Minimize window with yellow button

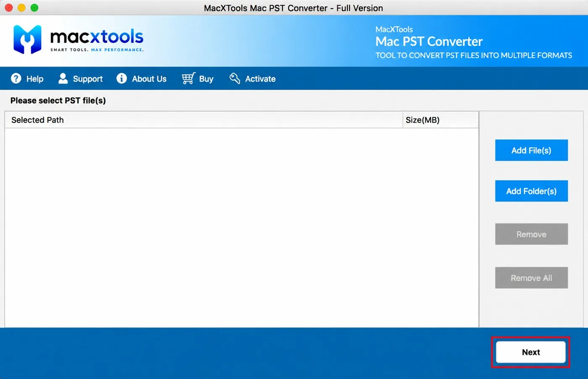click(21, 8)
